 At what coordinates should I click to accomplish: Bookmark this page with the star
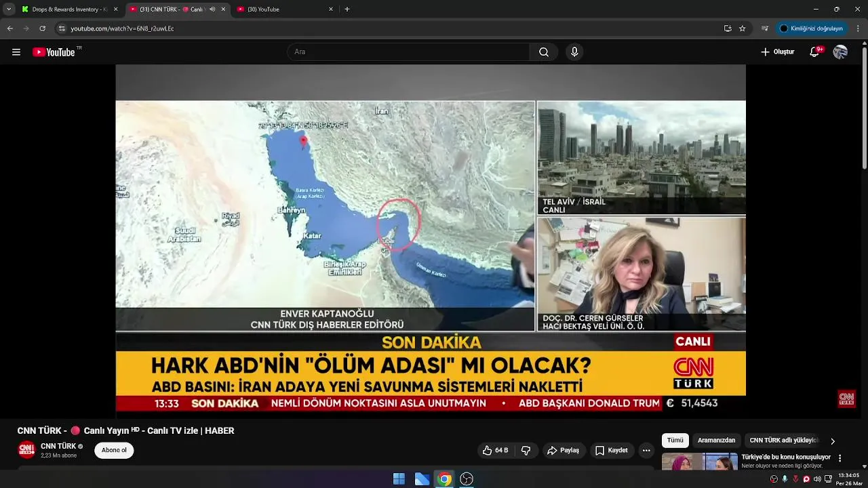tap(743, 28)
